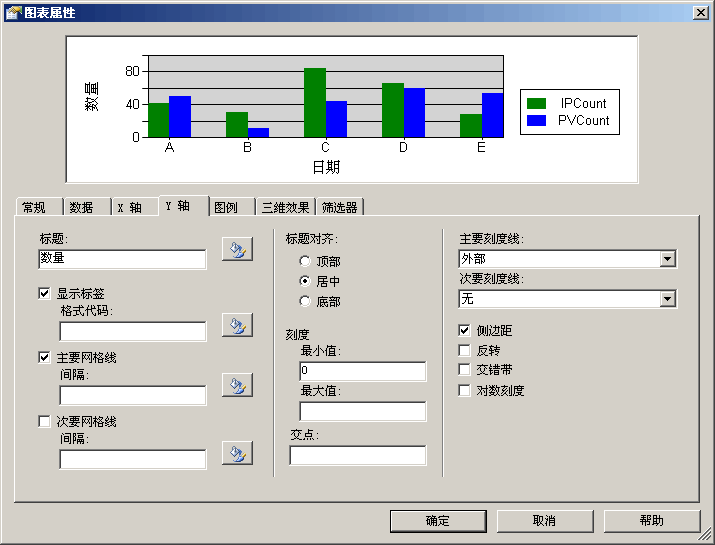This screenshot has width=715, height=545.
Task: Enable the 反转 checkbox
Action: tap(464, 350)
